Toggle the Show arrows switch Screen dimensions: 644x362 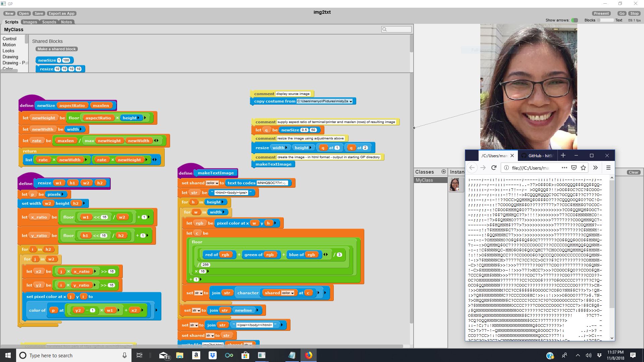[x=575, y=20]
